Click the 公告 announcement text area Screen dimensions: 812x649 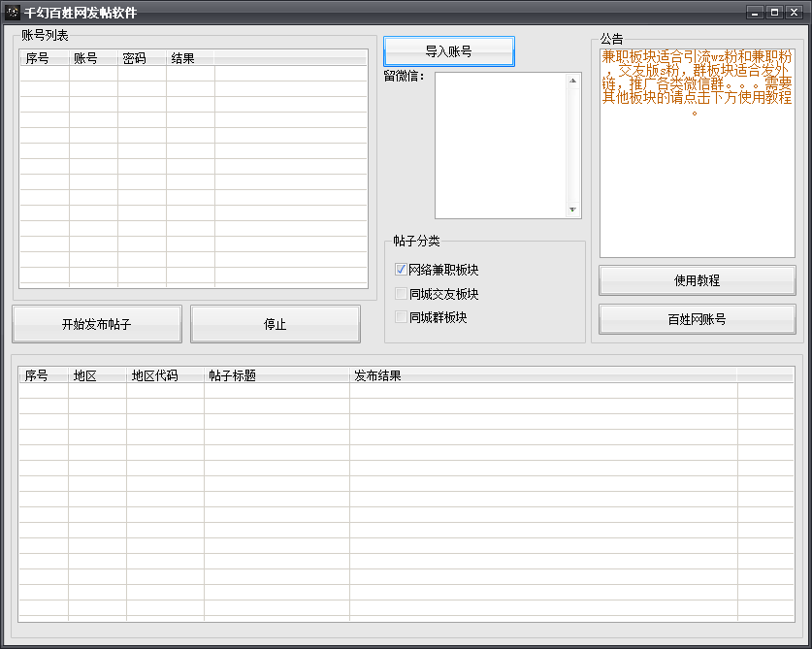point(697,146)
